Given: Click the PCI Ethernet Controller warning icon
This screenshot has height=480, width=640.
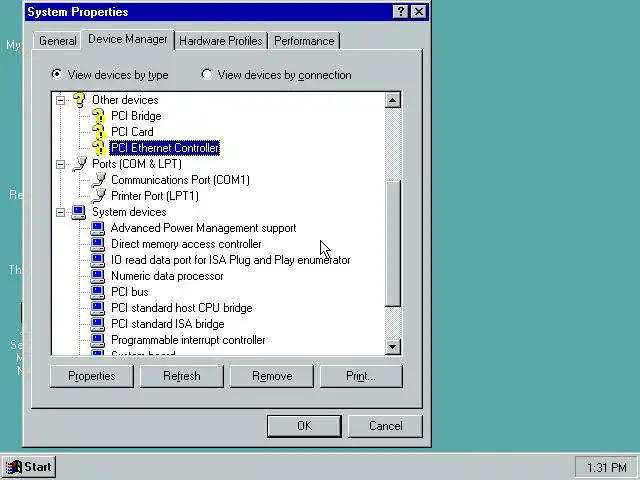Looking at the screenshot, I should point(98,148).
